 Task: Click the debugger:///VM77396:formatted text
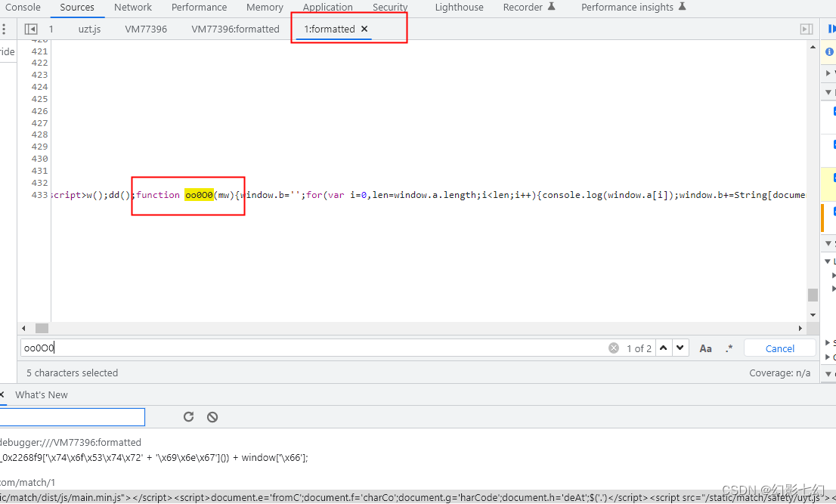(x=70, y=442)
